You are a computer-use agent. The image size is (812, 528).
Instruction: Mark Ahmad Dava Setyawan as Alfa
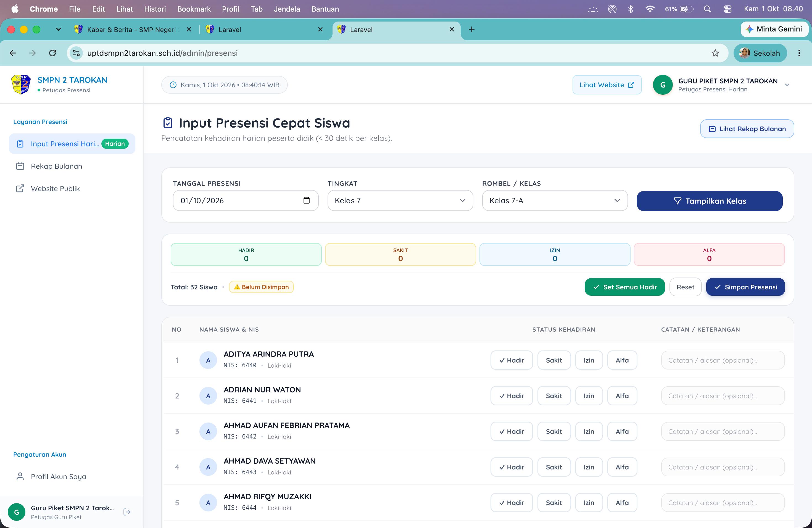622,467
